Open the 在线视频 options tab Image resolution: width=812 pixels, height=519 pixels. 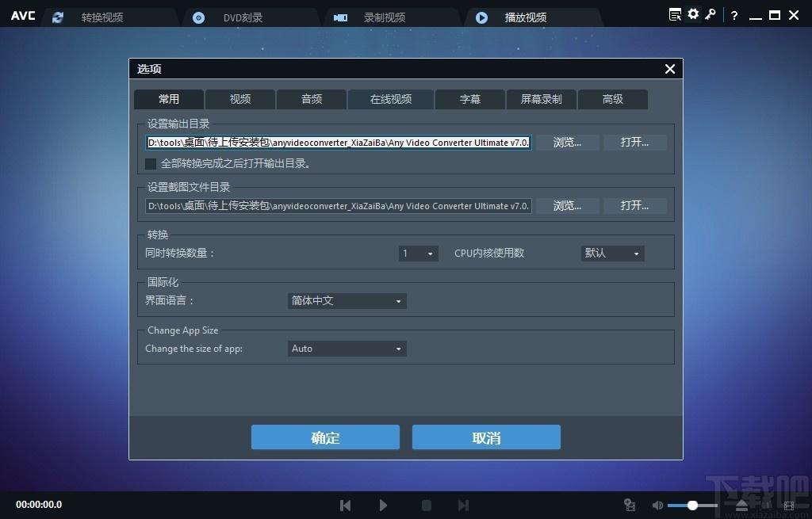click(x=391, y=99)
